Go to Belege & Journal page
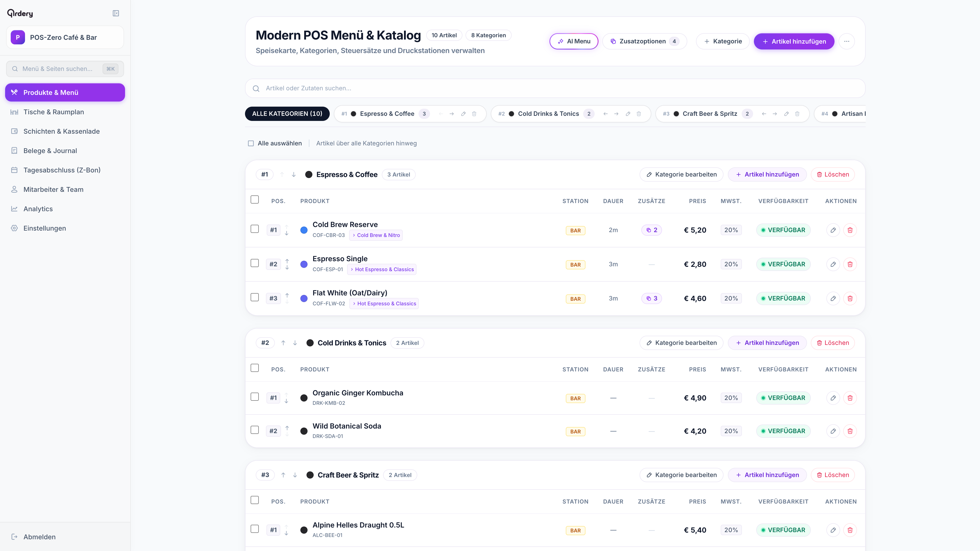The image size is (980, 551). (65, 151)
